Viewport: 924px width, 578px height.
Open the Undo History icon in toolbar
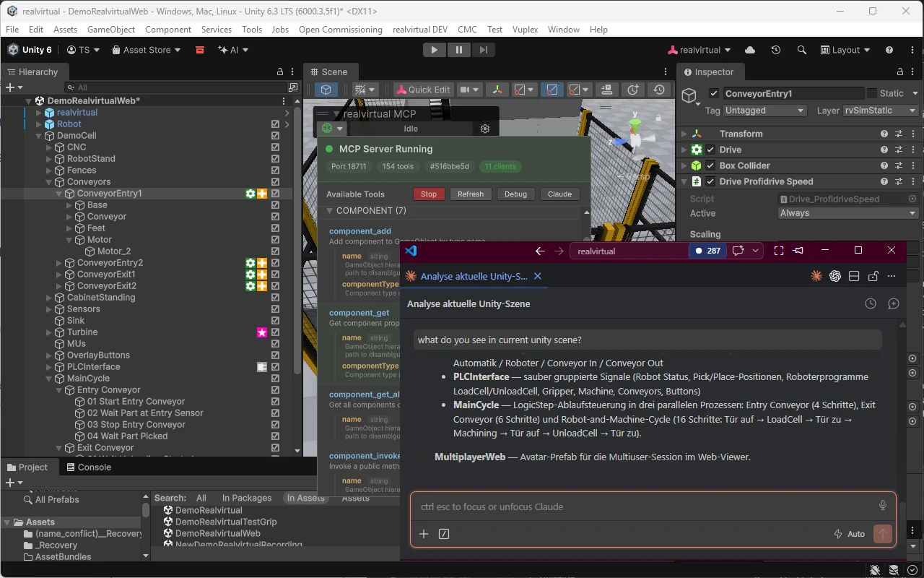pyautogui.click(x=775, y=50)
